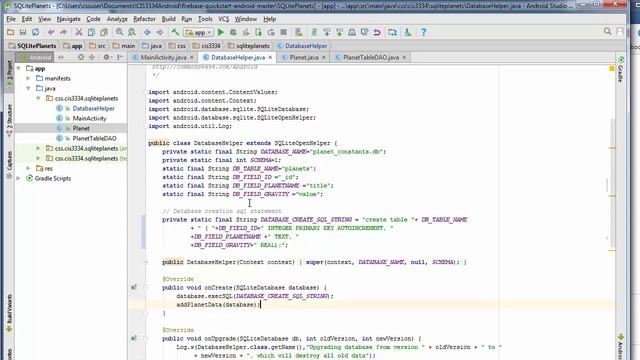The width and height of the screenshot is (640, 360).
Task: Open the File menu
Action: tap(11, 19)
